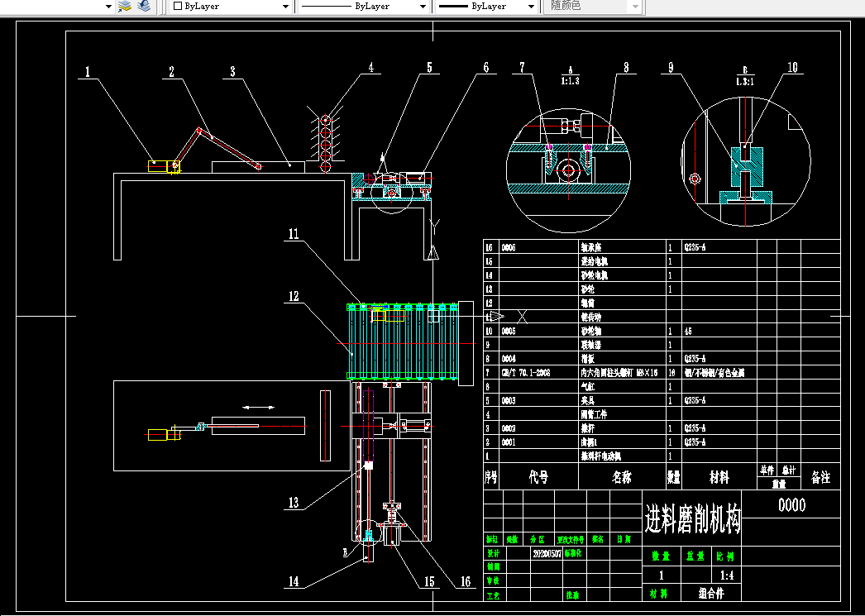Click the date text 20200507

tap(547, 553)
